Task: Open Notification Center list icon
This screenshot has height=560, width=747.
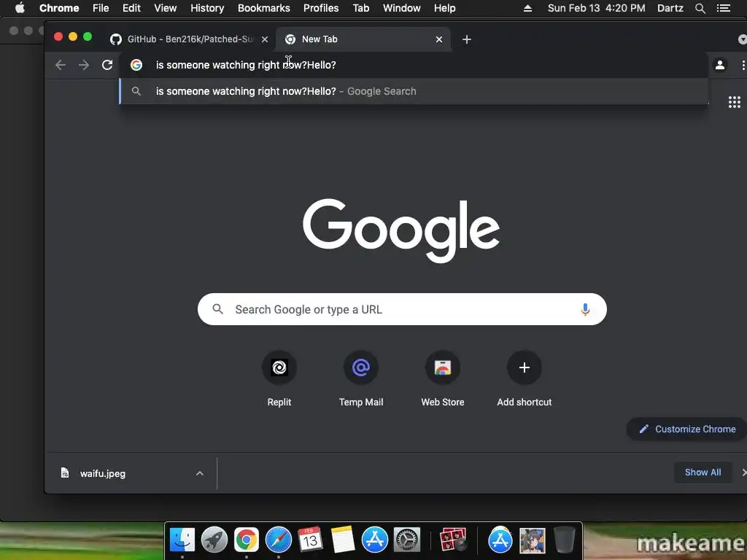Action: pyautogui.click(x=723, y=8)
